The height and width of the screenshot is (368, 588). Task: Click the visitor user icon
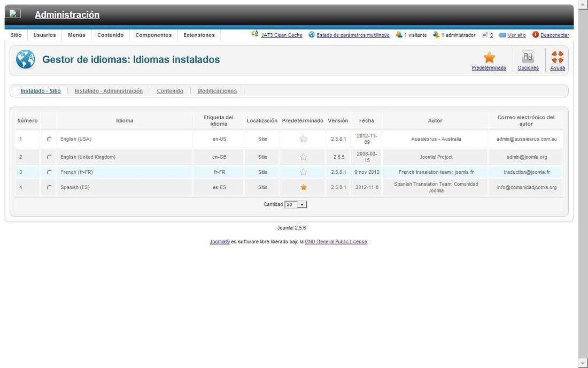(x=399, y=35)
